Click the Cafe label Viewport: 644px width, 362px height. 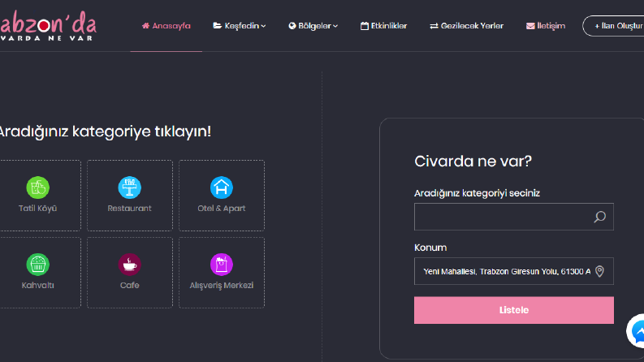click(130, 285)
